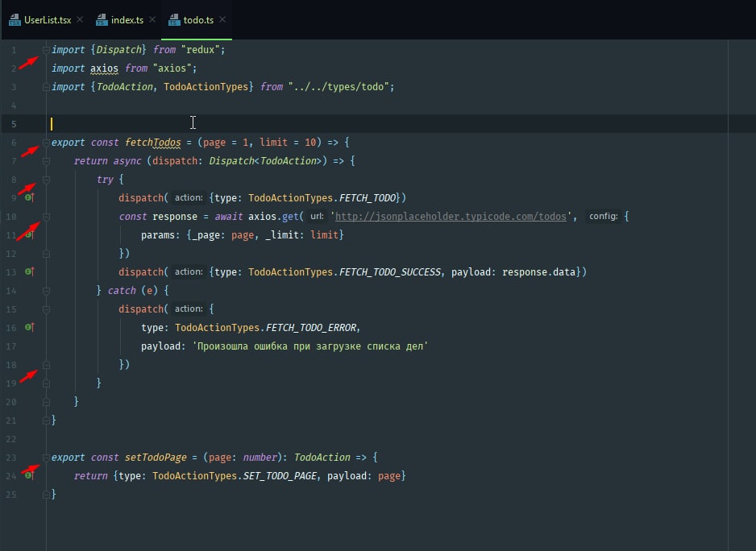Screen dimensions: 756x551
Task: Fold the setTodoPage function at line 23
Action: click(x=46, y=458)
